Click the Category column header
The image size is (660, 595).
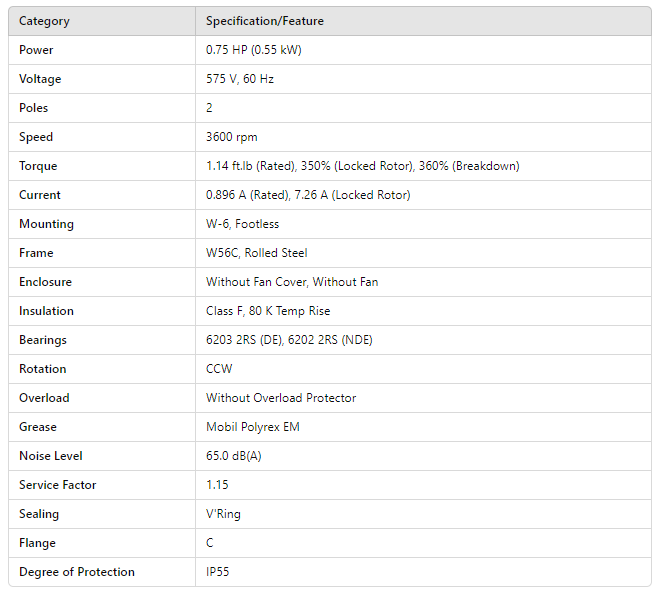(44, 21)
